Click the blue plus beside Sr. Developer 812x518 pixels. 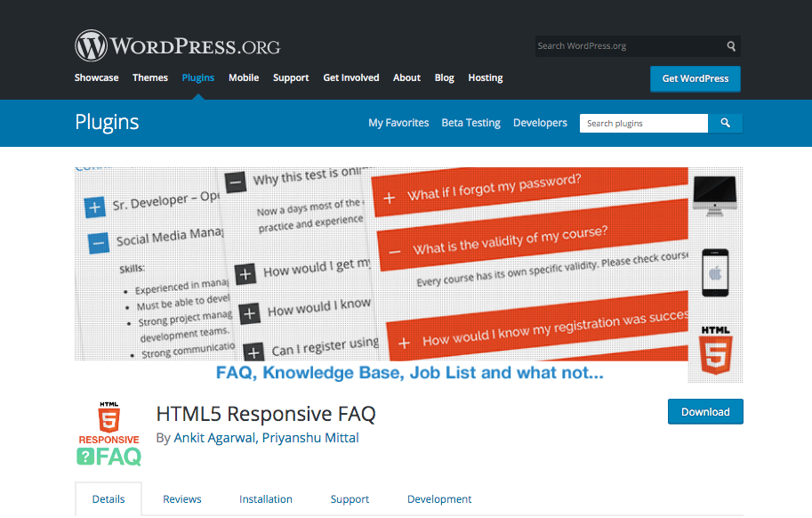[95, 207]
